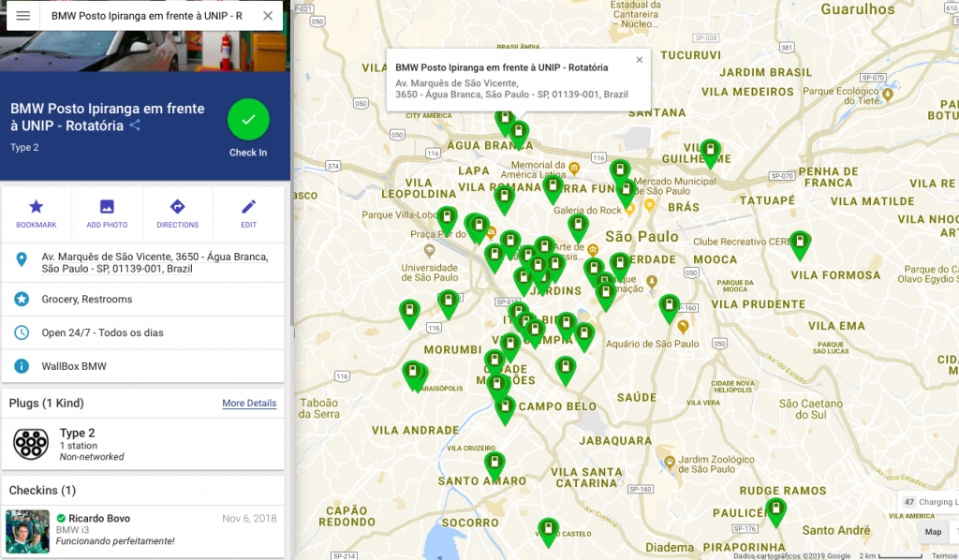959x560 pixels.
Task: Edit the station details
Action: [x=248, y=214]
